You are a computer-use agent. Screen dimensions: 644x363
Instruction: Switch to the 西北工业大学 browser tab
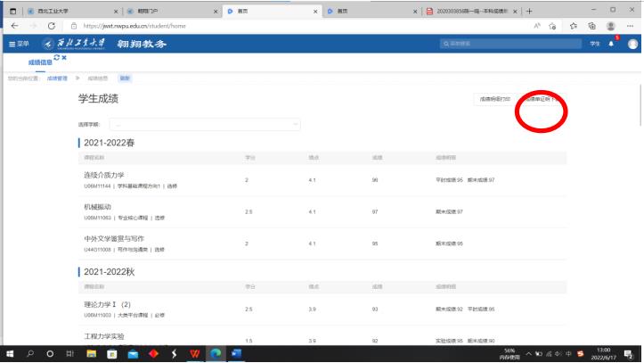point(56,11)
